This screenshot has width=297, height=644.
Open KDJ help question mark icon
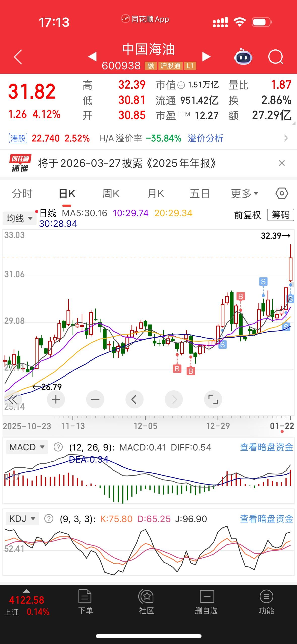(49, 519)
